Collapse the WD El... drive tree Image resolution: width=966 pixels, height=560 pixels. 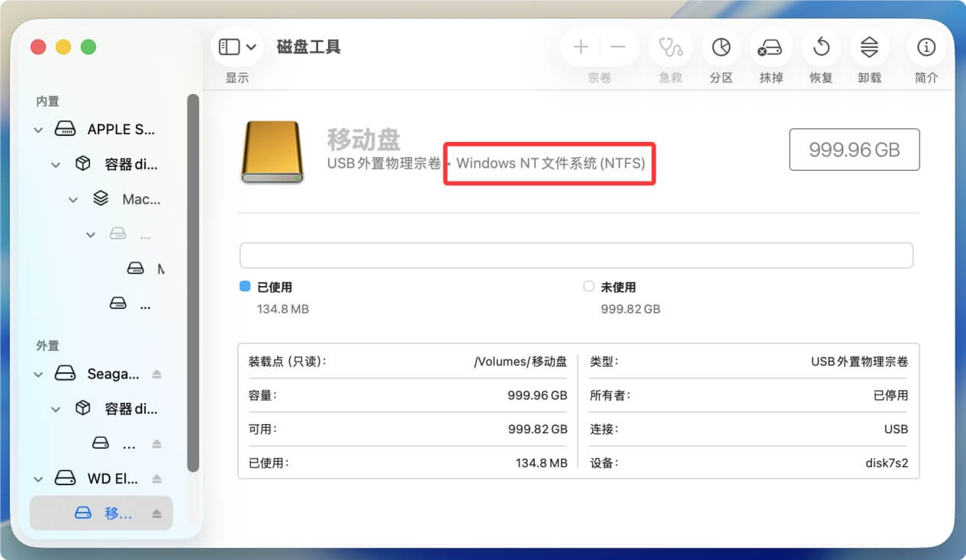tap(38, 478)
